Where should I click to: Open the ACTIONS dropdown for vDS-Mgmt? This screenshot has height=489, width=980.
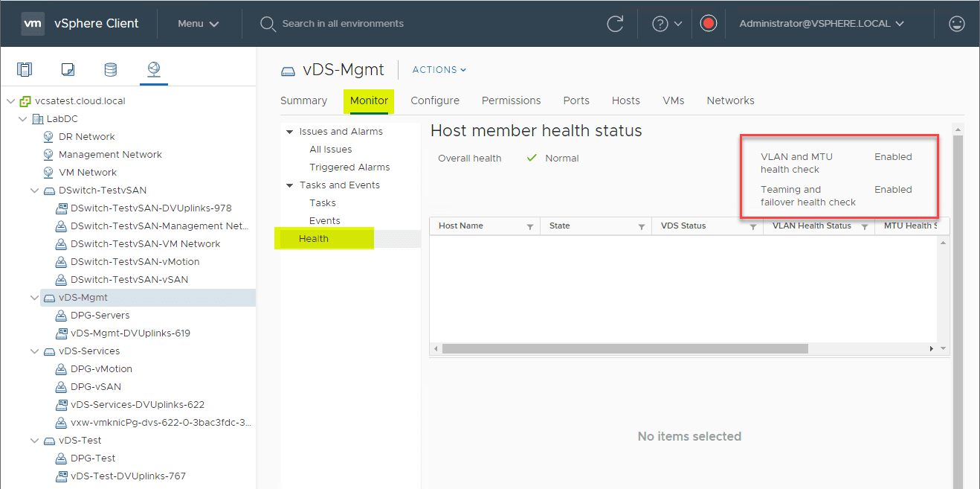coord(439,70)
